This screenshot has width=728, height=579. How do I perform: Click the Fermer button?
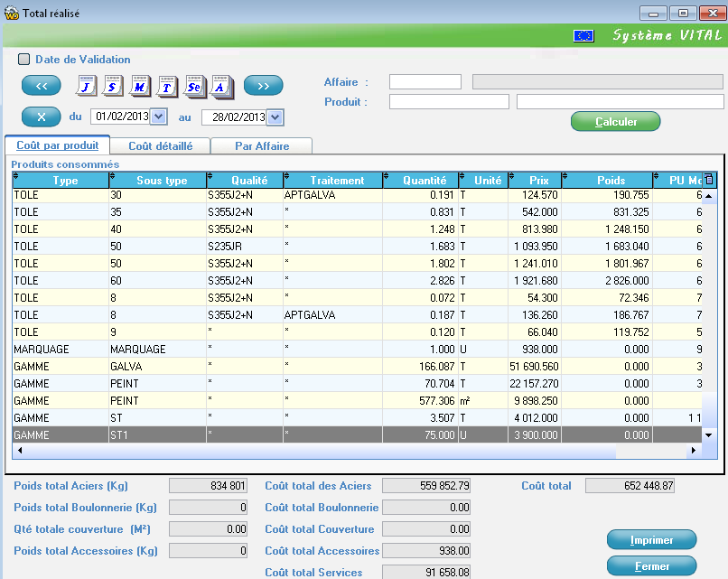pyautogui.click(x=651, y=566)
